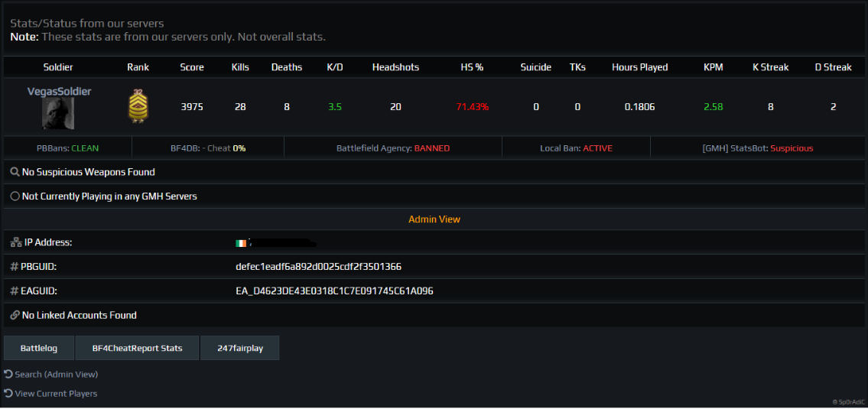Image resolution: width=868 pixels, height=409 pixels.
Task: Open View Current Players link
Action: click(x=56, y=394)
